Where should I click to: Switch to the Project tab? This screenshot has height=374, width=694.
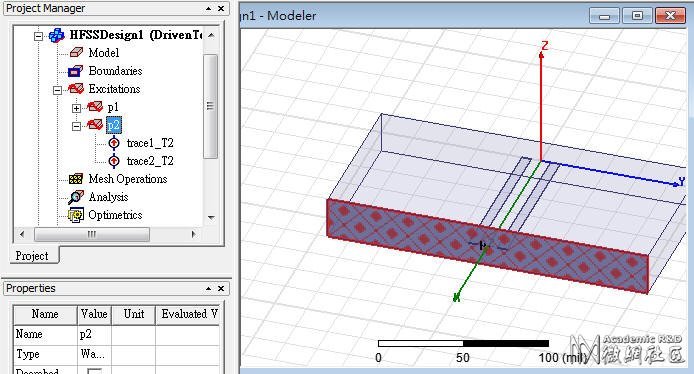[x=32, y=256]
